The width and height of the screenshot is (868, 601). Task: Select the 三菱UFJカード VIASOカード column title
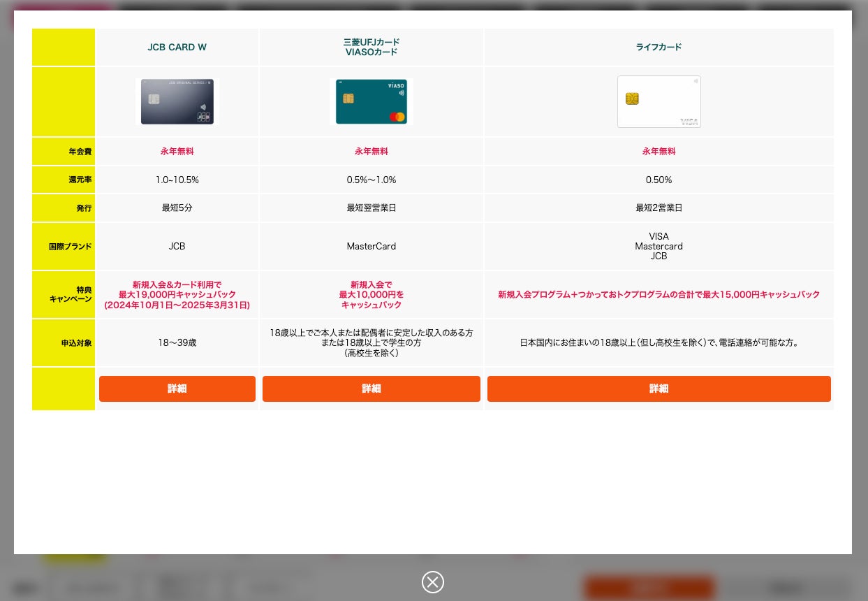(x=372, y=47)
